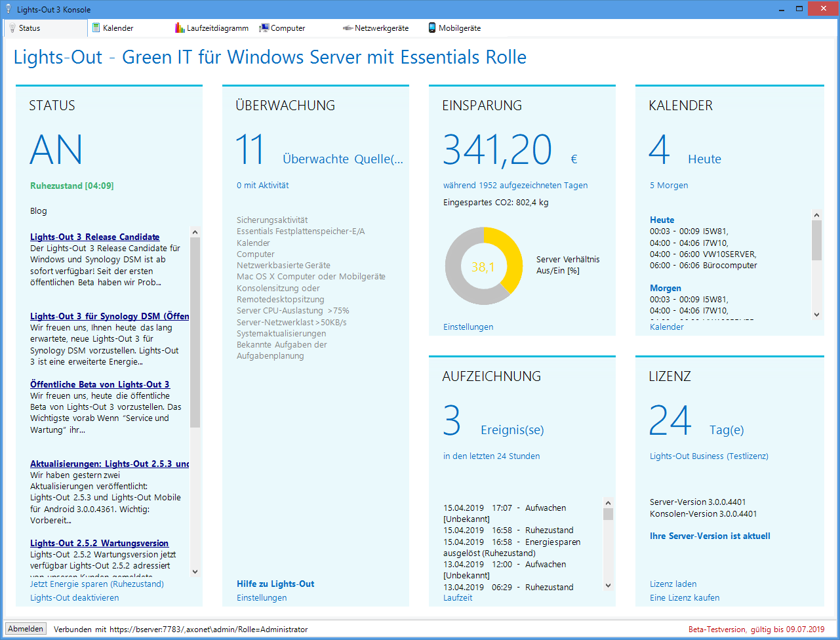Open the Mobilgeräte tab

(460, 28)
